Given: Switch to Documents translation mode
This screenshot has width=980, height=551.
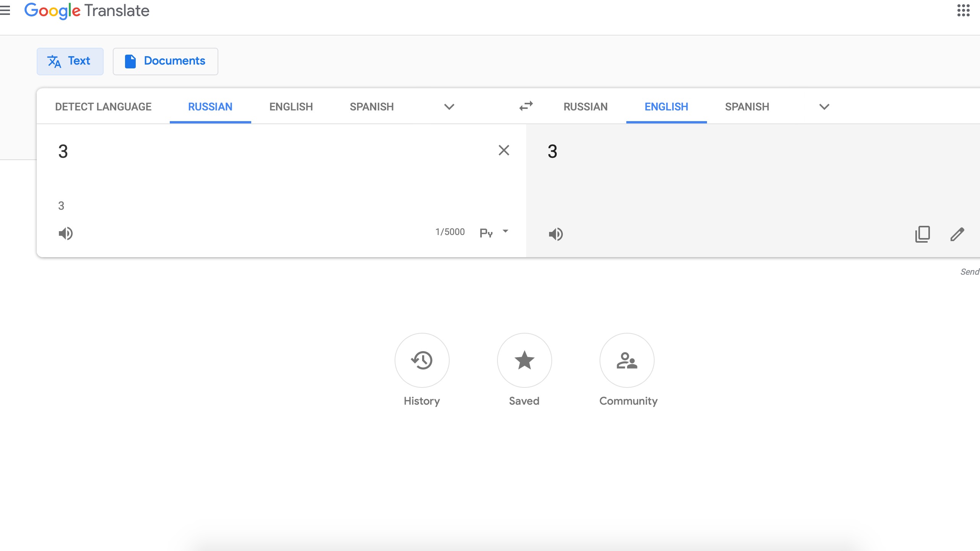Looking at the screenshot, I should pos(165,61).
